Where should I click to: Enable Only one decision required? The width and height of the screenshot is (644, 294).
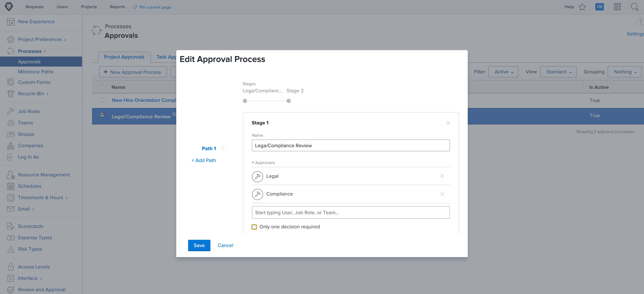tap(254, 227)
